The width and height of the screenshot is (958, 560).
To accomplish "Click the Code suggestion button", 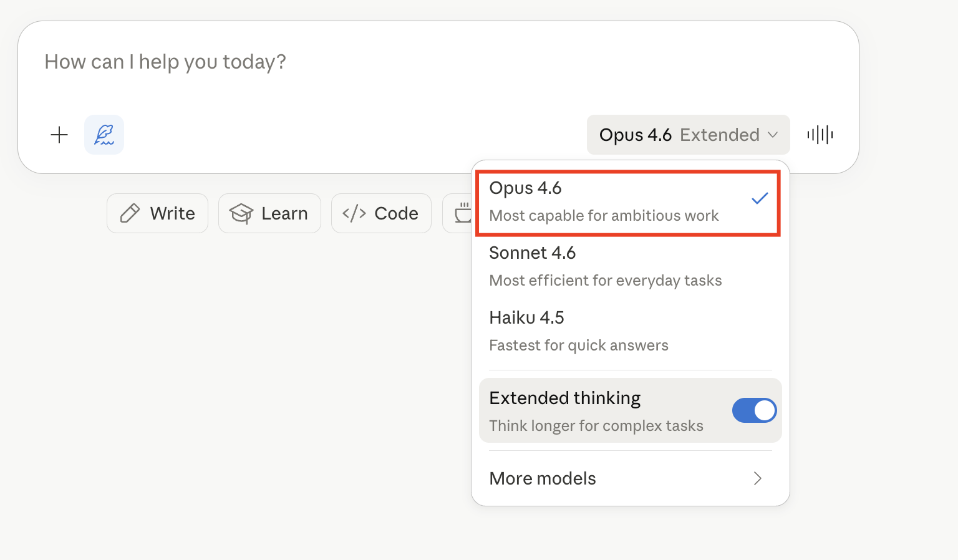I will pyautogui.click(x=381, y=213).
